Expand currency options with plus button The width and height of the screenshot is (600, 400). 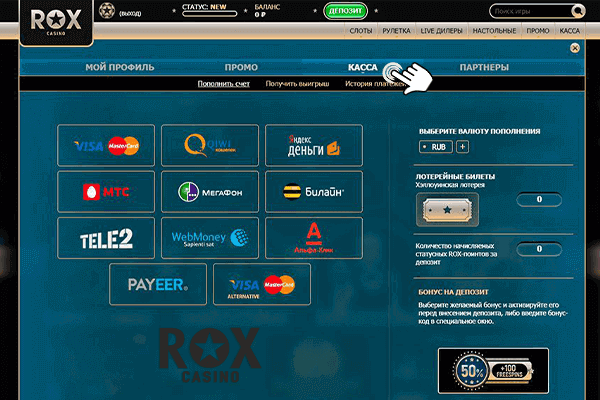462,147
